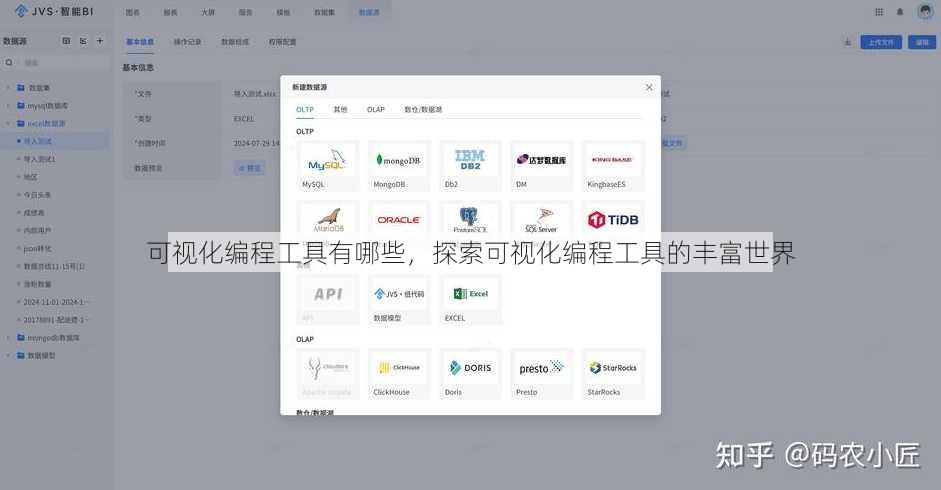The width and height of the screenshot is (941, 490).
Task: Expand the 数据模型 folder arrow
Action: 8,355
